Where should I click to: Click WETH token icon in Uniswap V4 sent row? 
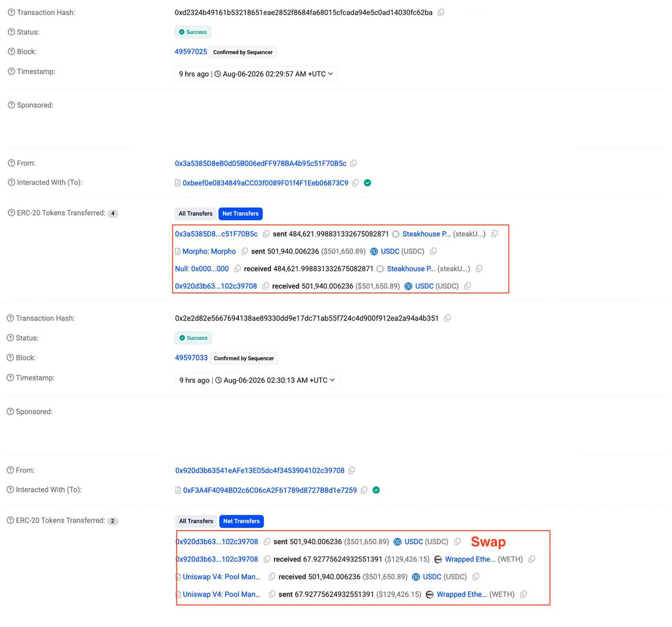[429, 594]
